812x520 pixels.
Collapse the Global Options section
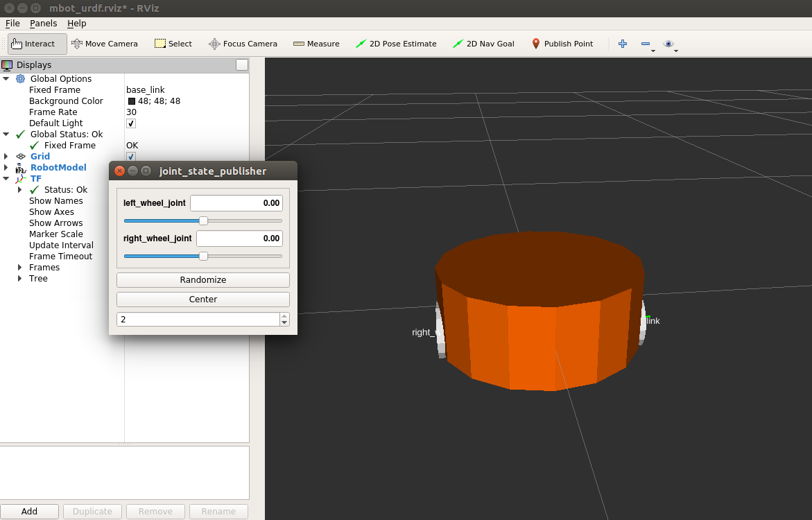point(6,79)
